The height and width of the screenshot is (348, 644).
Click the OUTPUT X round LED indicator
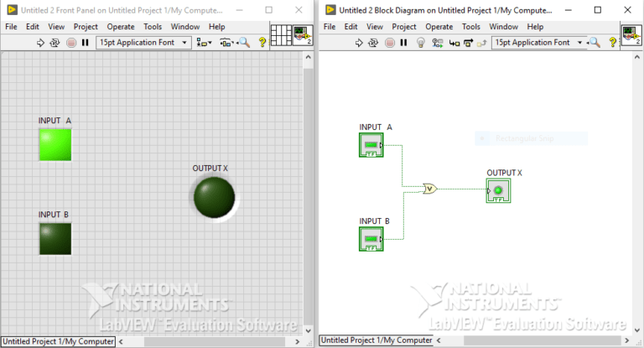[214, 198]
